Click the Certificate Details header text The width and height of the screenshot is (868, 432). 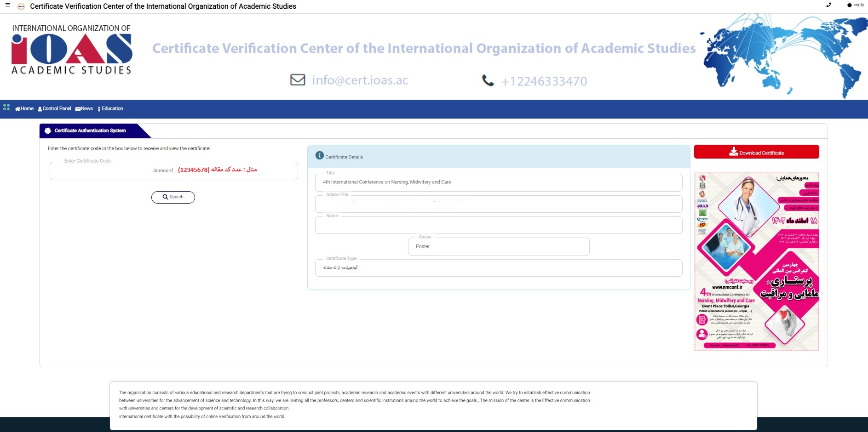[344, 157]
